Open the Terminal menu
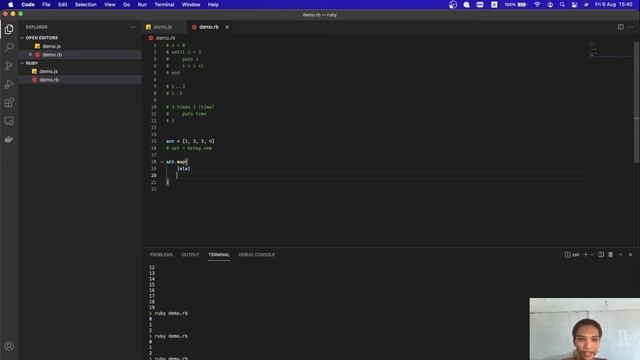Image resolution: width=640 pixels, height=360 pixels. [164, 4]
